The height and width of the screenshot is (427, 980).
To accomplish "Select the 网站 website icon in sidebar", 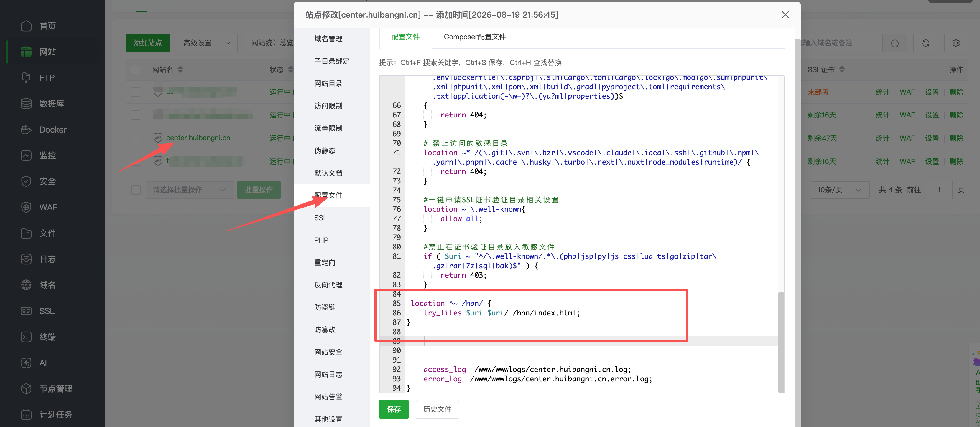I will pos(26,52).
